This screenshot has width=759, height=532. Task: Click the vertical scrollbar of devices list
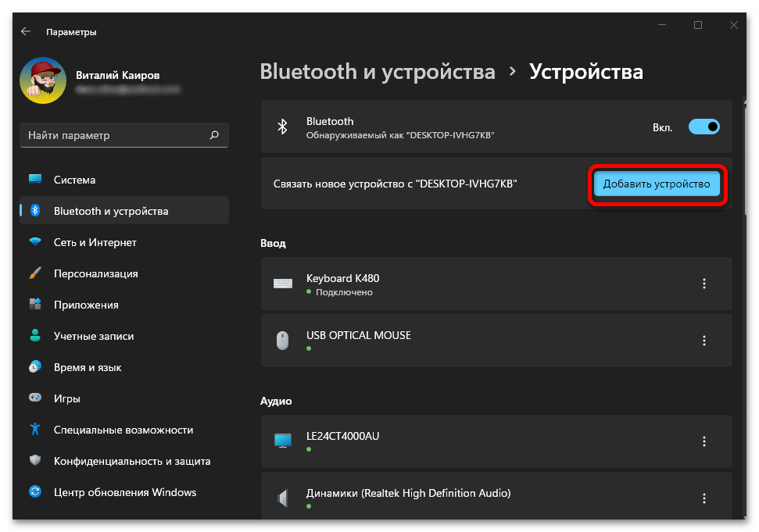744,159
